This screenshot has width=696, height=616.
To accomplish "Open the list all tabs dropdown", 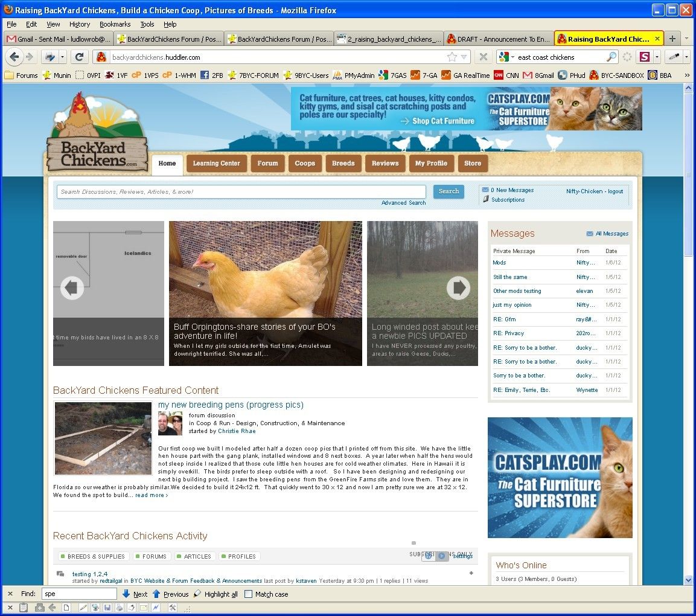I will 687,39.
